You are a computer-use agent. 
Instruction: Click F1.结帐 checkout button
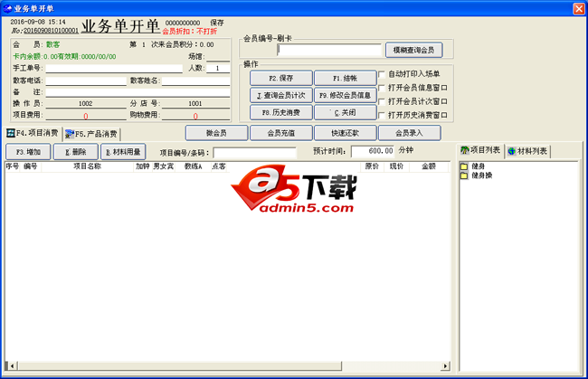pyautogui.click(x=346, y=78)
